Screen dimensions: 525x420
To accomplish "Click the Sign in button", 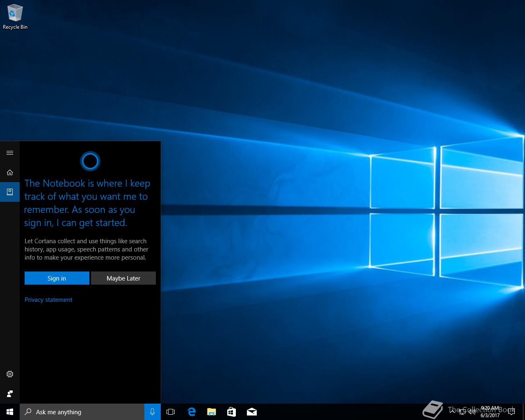I will [57, 278].
